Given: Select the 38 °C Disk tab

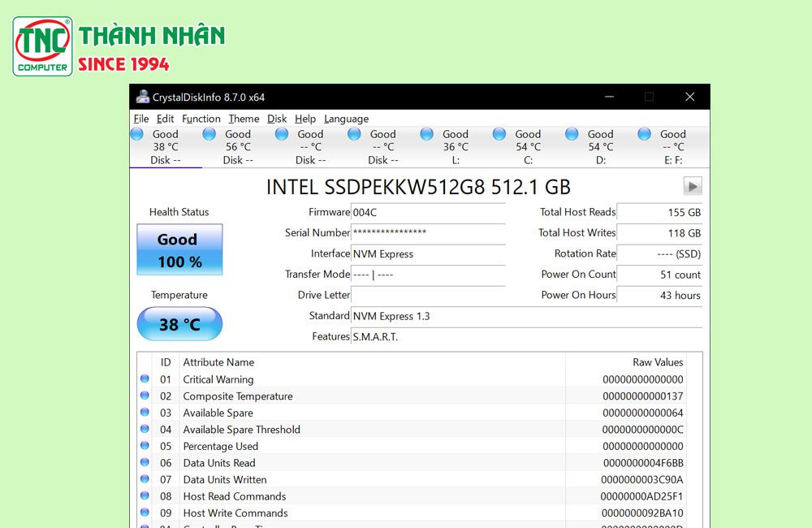Looking at the screenshot, I should coord(166,147).
